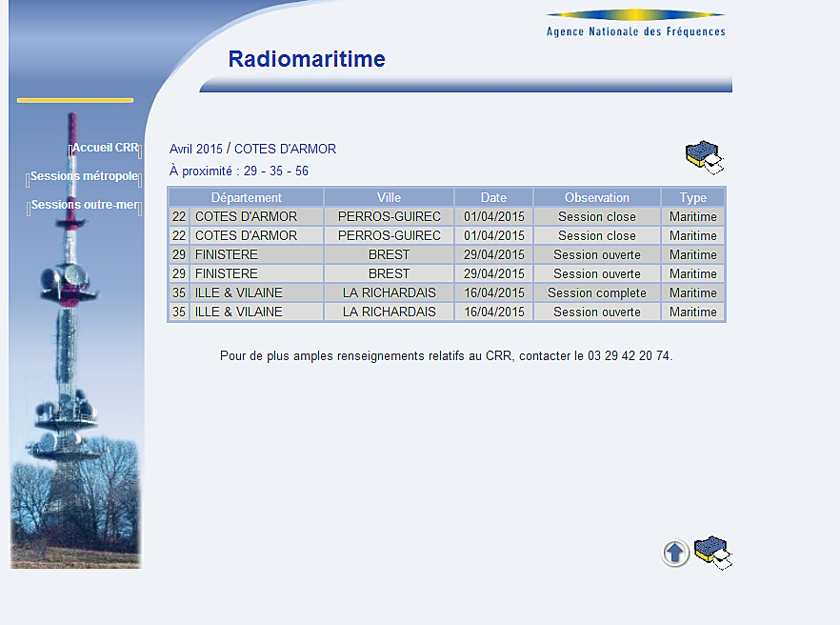
Task: Click the Département column header
Action: (247, 198)
